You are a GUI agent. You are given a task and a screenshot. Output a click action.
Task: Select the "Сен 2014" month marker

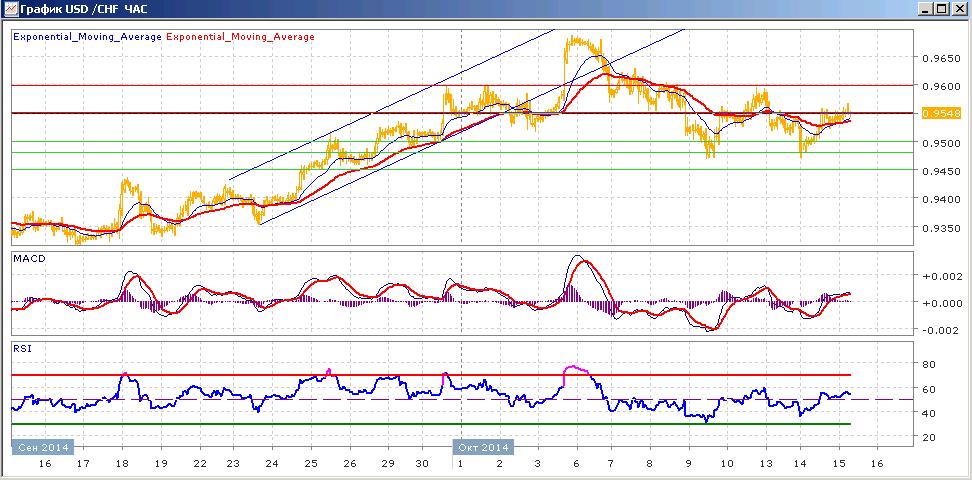click(43, 447)
